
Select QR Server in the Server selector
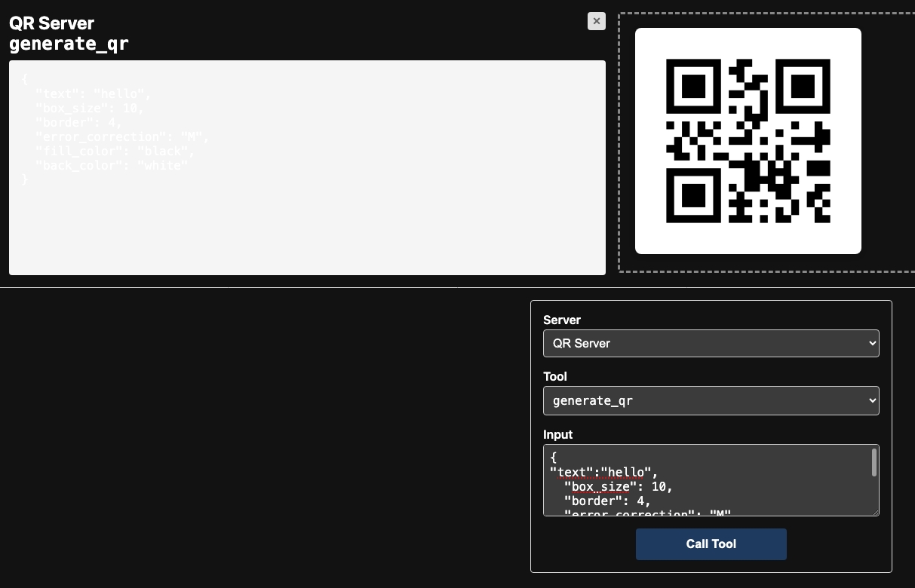coord(711,343)
